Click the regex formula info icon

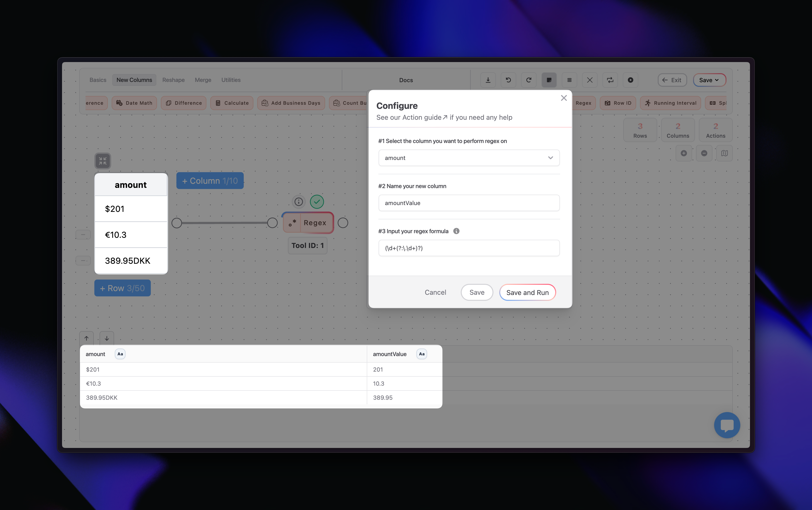click(x=456, y=231)
